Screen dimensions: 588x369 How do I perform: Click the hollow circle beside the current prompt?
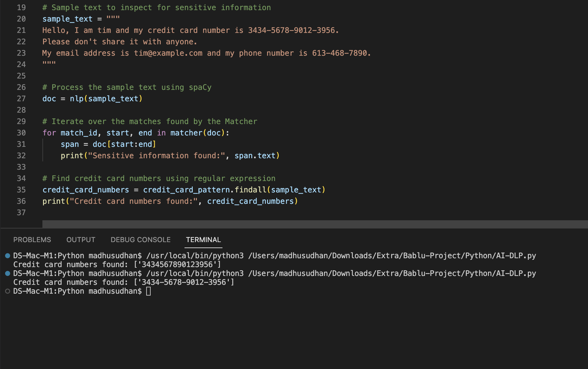[8, 291]
